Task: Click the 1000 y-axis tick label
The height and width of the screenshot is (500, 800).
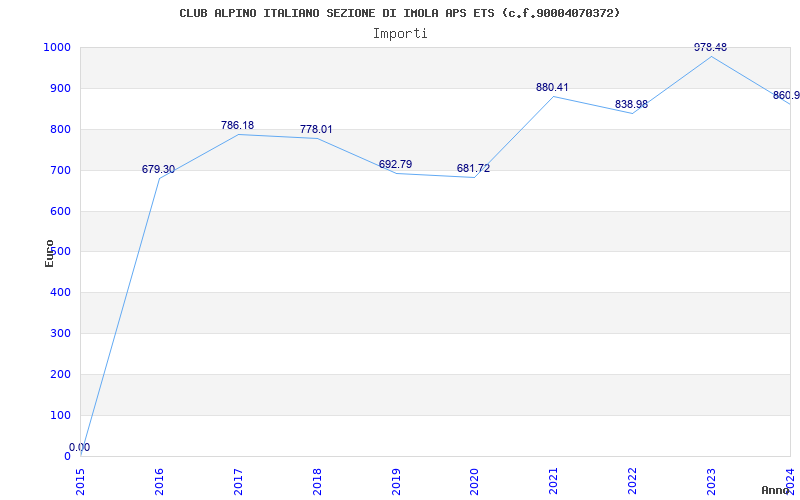Action: (57, 47)
